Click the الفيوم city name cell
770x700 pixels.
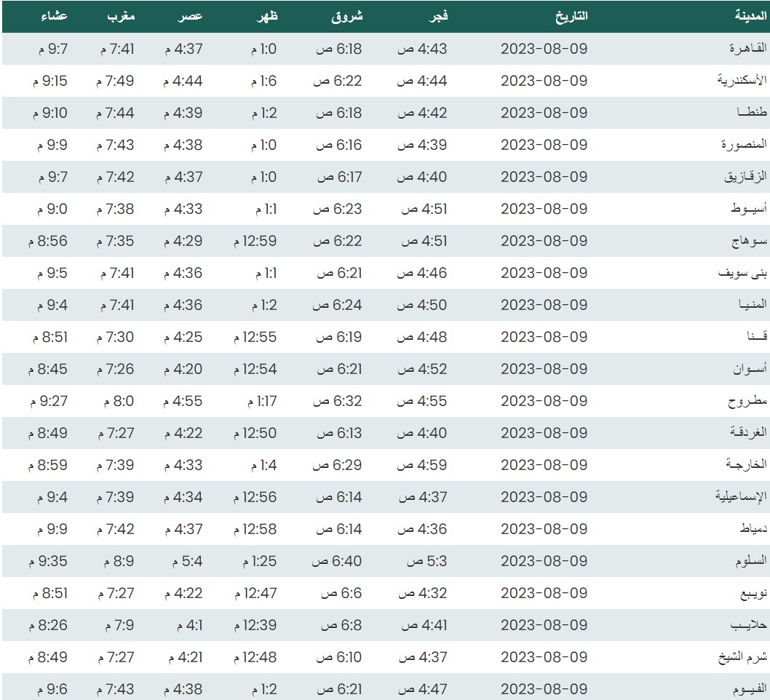tap(749, 689)
